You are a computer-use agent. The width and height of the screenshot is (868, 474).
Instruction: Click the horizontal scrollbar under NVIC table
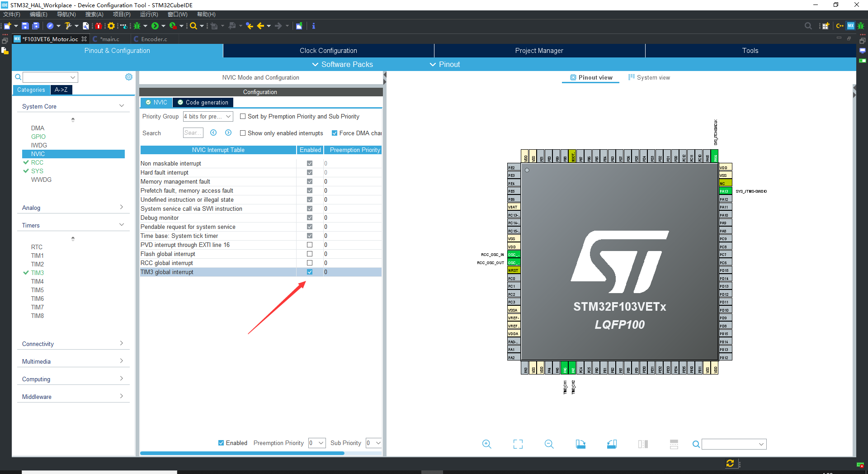coord(242,453)
